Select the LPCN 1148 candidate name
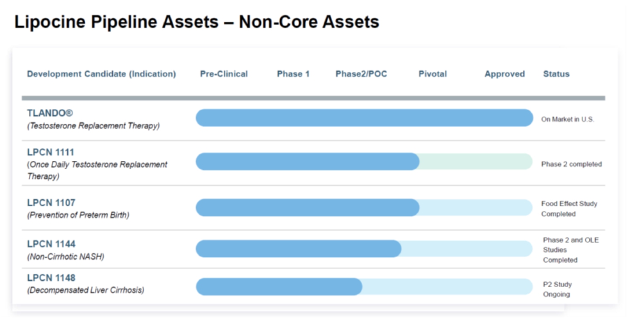The width and height of the screenshot is (644, 320). coord(51,278)
